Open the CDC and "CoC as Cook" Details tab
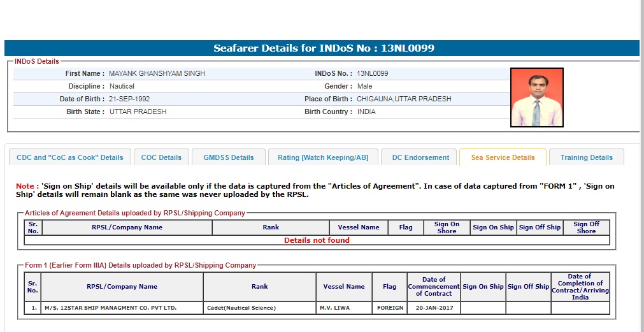Image resolution: width=644 pixels, height=332 pixels. point(70,157)
